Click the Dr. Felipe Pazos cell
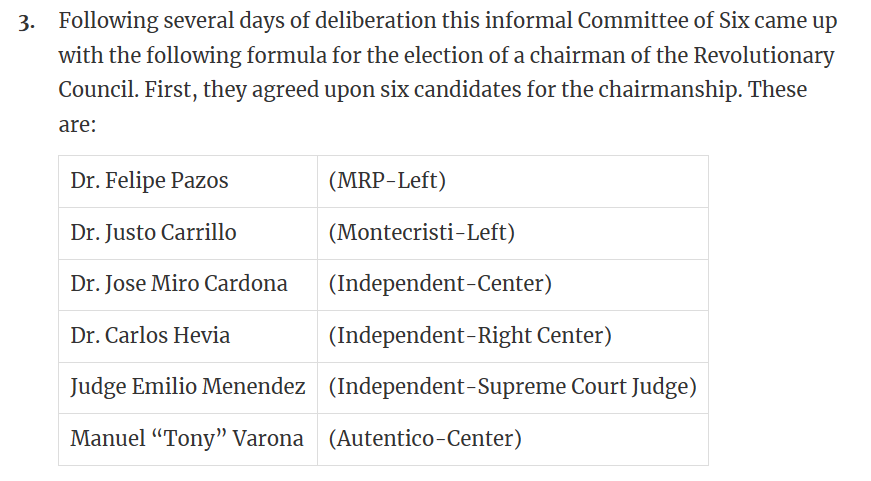The height and width of the screenshot is (481, 871). point(150,181)
